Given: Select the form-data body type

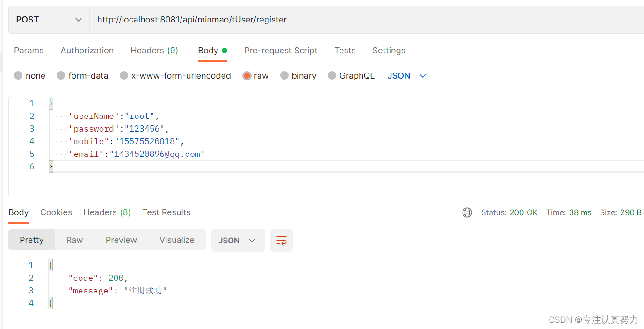Looking at the screenshot, I should [82, 76].
